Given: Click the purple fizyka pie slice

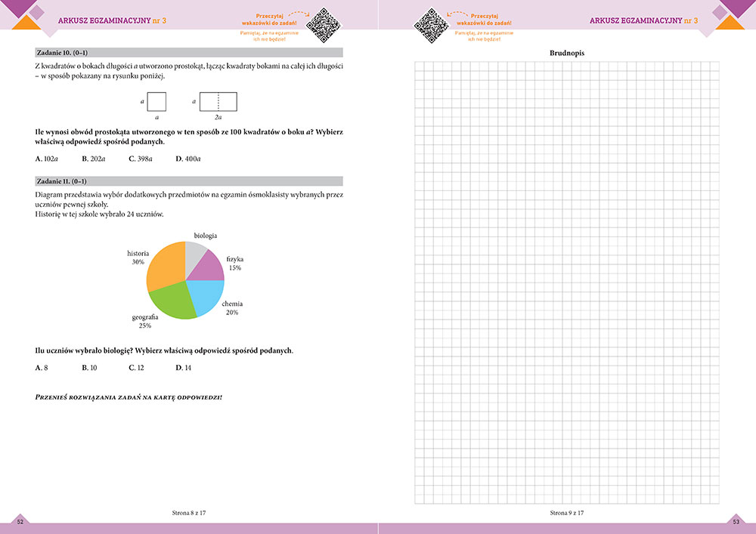Looking at the screenshot, I should click(209, 267).
